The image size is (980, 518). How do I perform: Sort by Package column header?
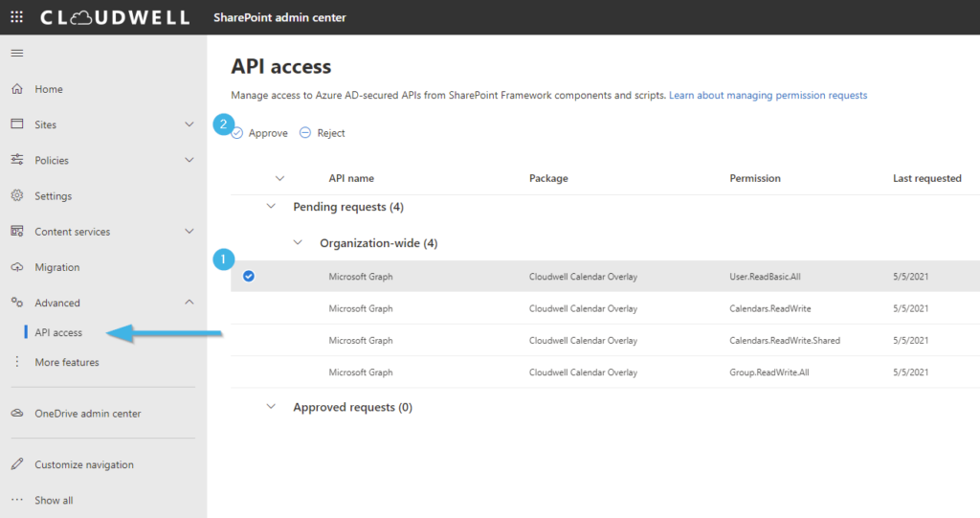(x=548, y=178)
